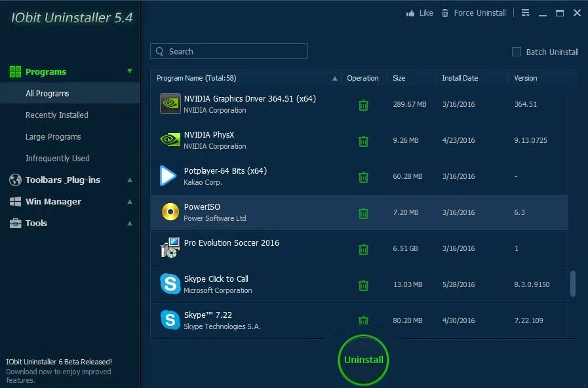Click the 9.13.0725 version value

pyautogui.click(x=530, y=140)
